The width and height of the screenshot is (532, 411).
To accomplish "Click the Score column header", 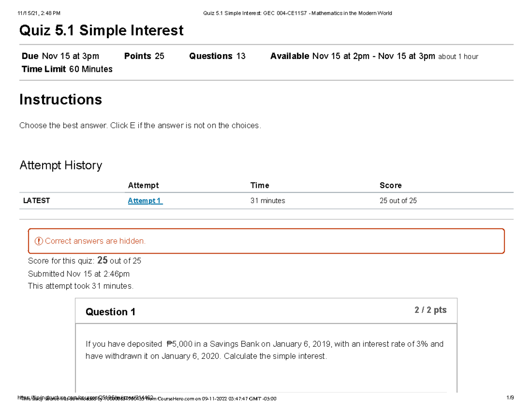I will pos(390,185).
